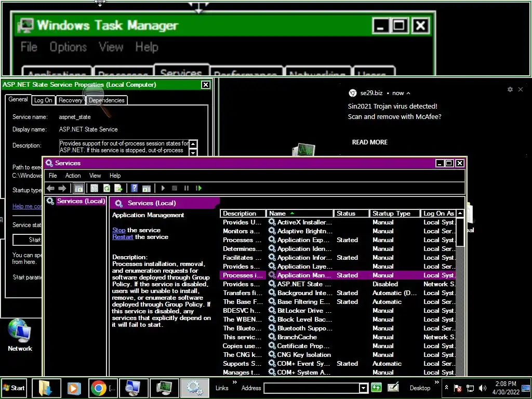
Task: Click the Log On As column header
Action: click(438, 214)
